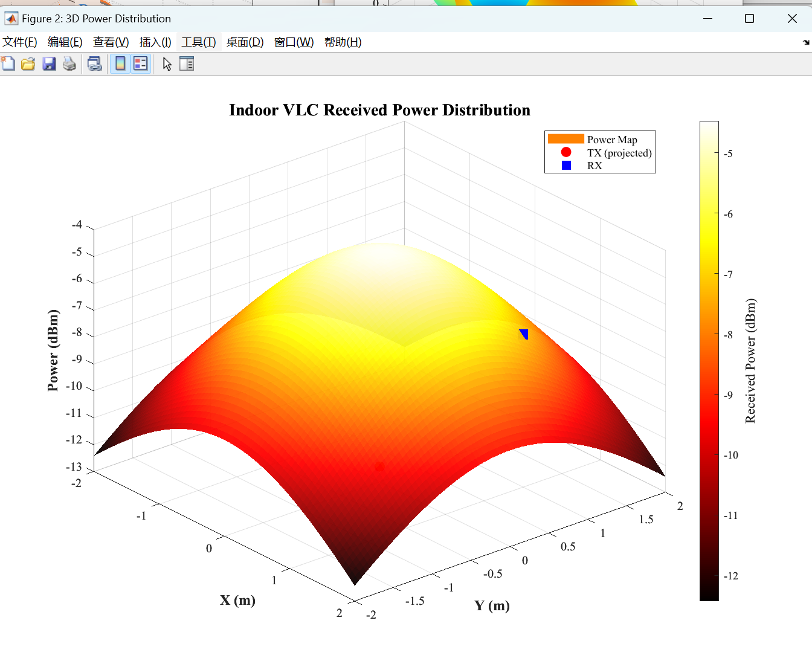
Task: Open the 查看(V) menu
Action: pyautogui.click(x=111, y=42)
